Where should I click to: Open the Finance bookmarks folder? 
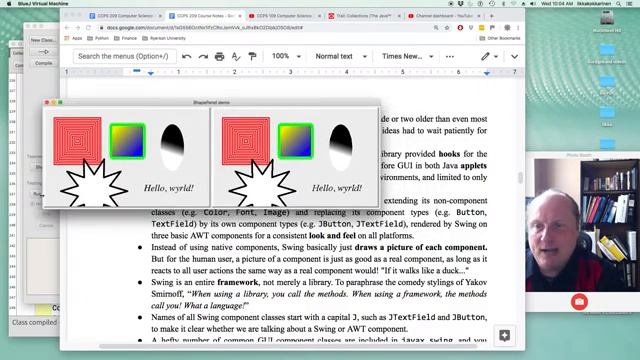point(125,38)
